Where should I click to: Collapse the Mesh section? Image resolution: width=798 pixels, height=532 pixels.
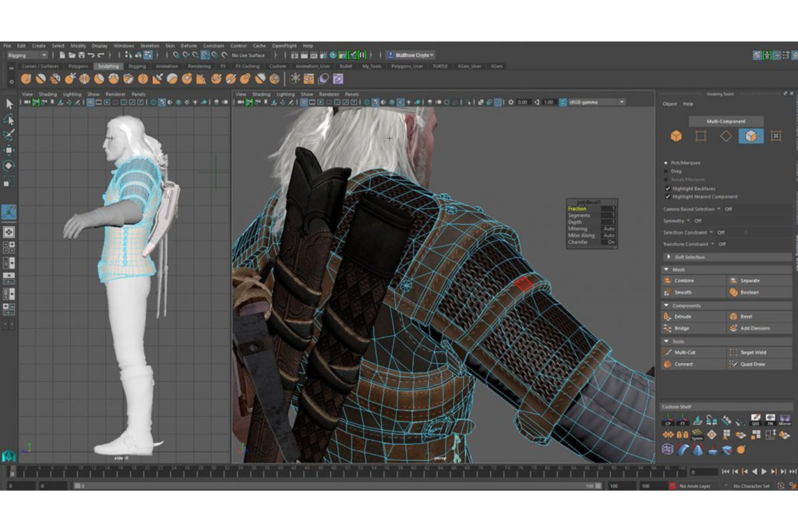pyautogui.click(x=667, y=270)
